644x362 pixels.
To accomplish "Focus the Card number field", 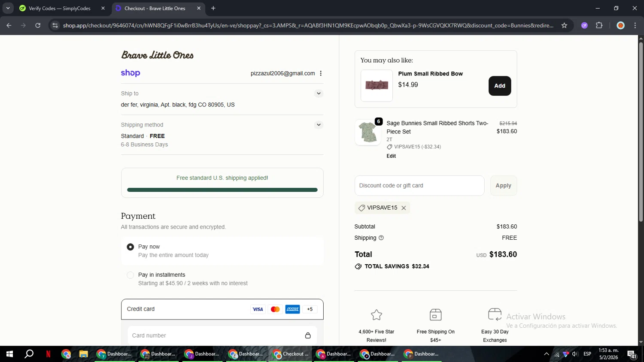I will (222, 335).
